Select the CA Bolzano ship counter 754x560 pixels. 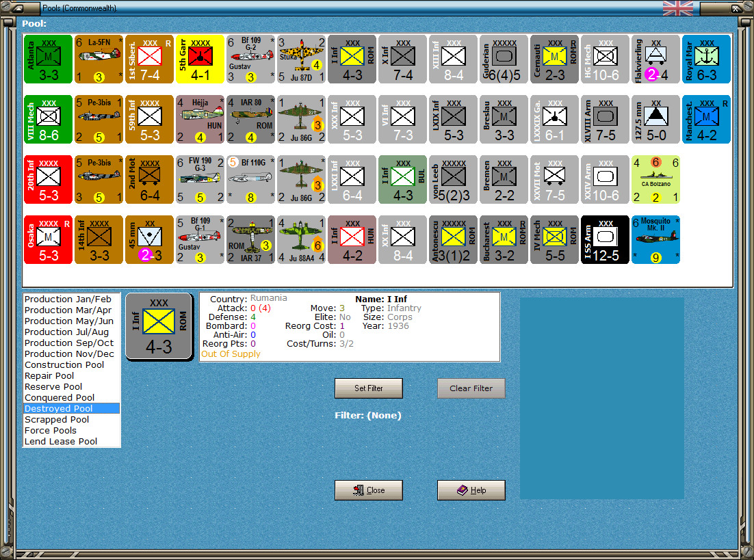[655, 179]
